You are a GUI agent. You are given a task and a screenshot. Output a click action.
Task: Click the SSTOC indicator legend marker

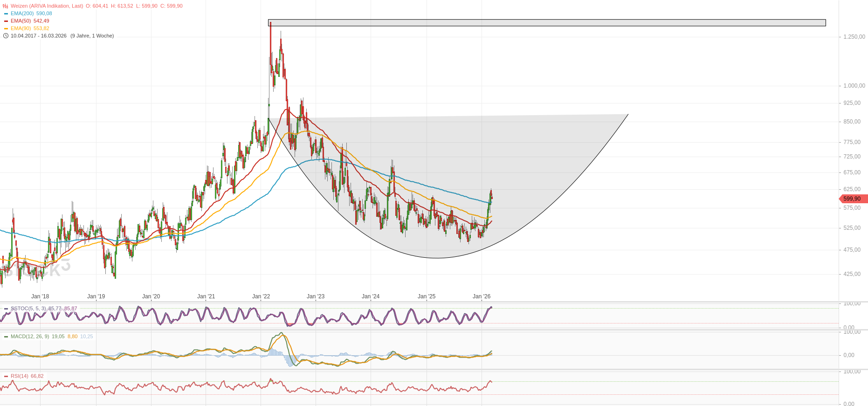click(6, 309)
